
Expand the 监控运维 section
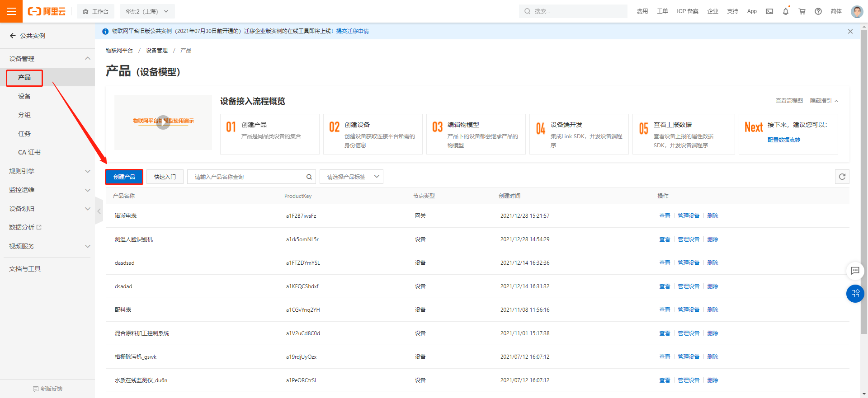point(88,190)
